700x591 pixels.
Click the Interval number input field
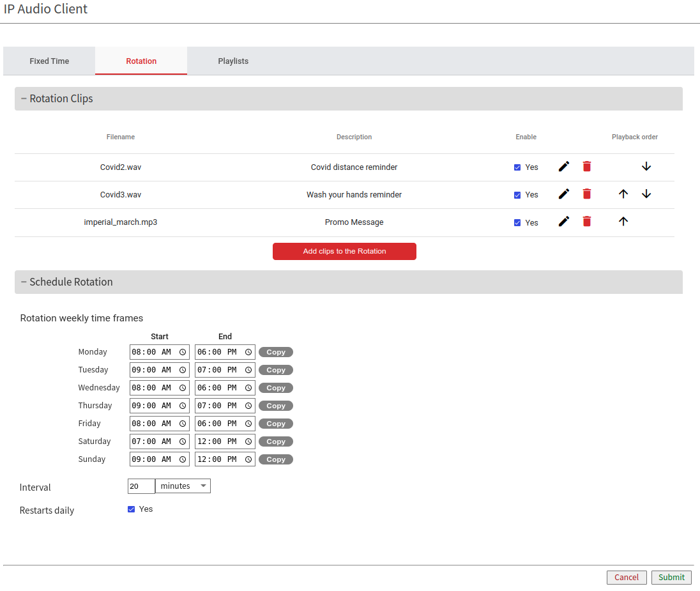pos(141,486)
